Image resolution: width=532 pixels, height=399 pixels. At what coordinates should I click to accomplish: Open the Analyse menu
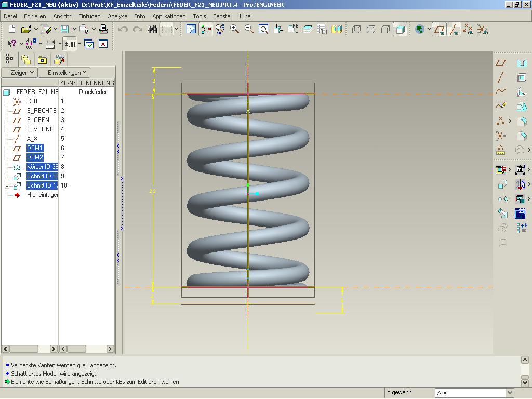(x=117, y=16)
